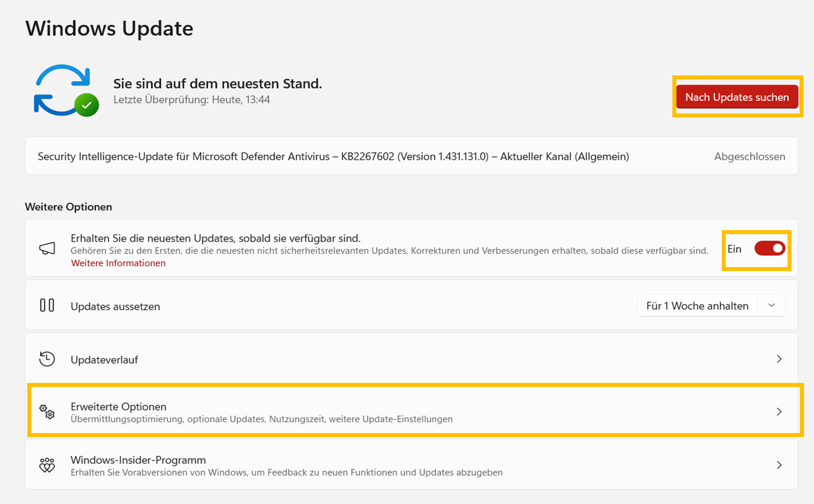This screenshot has height=504, width=814.
Task: Open Updateverlauf chevron
Action: tap(779, 359)
